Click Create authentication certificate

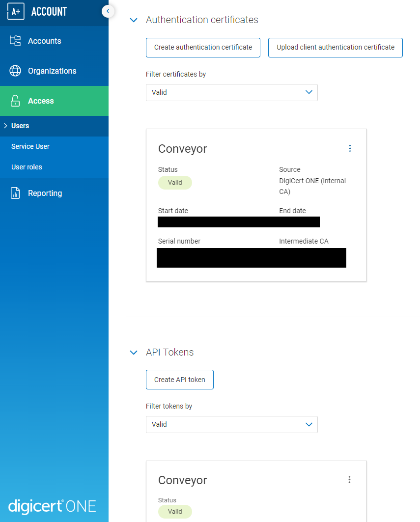pos(203,47)
